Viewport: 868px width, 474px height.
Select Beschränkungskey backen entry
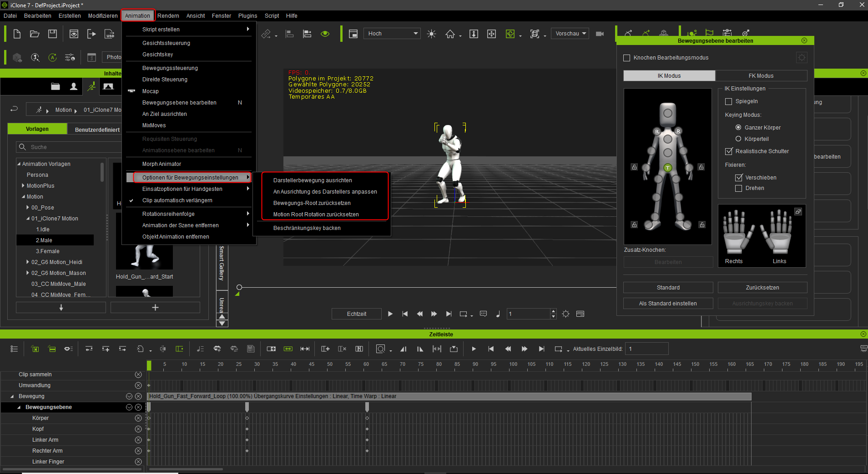coord(307,228)
